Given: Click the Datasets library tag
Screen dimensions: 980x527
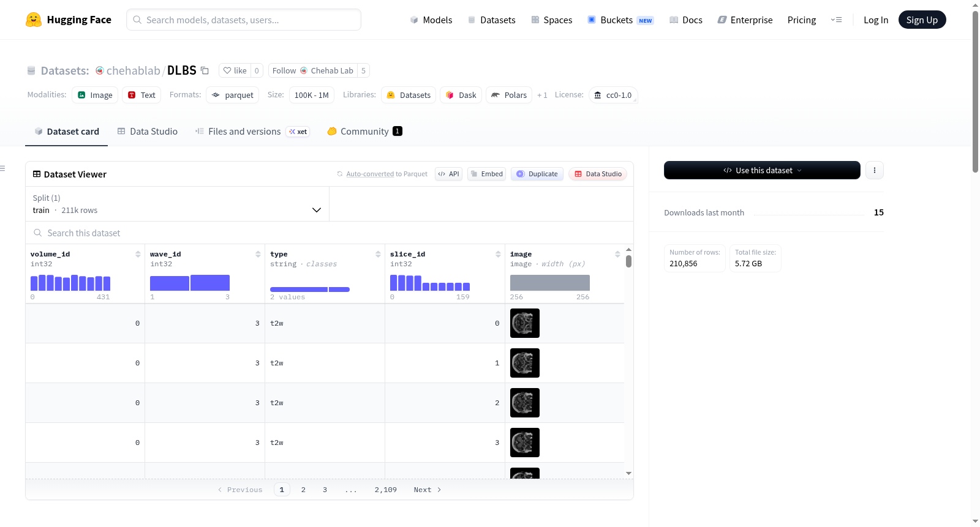Looking at the screenshot, I should [409, 95].
